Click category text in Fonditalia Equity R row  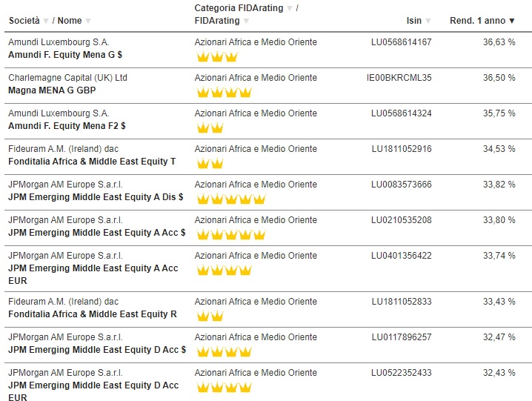coord(256,302)
